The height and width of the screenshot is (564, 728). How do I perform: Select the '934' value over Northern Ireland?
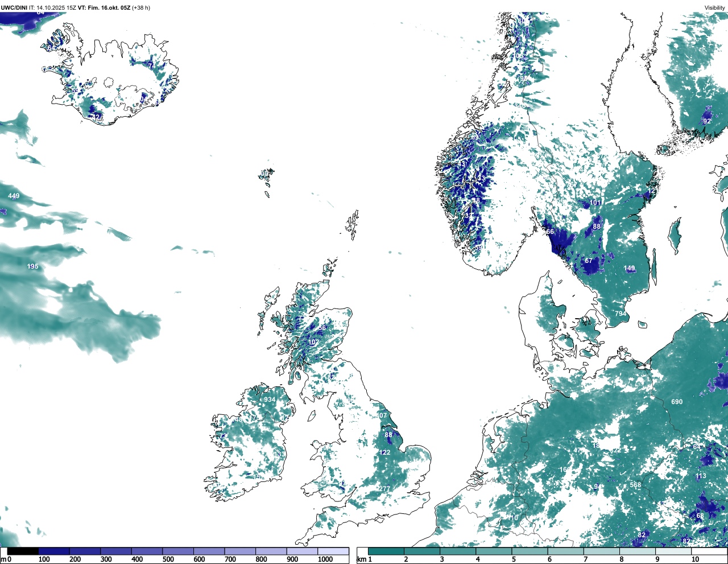(x=270, y=400)
